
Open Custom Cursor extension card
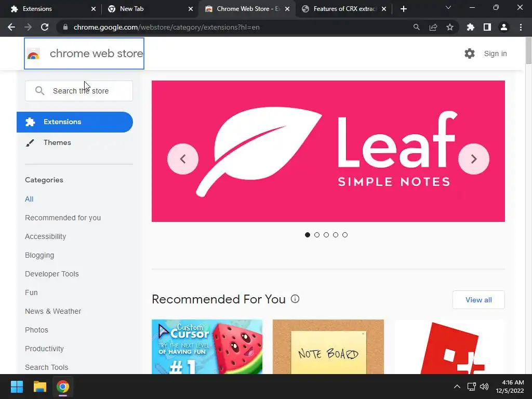pos(207,347)
